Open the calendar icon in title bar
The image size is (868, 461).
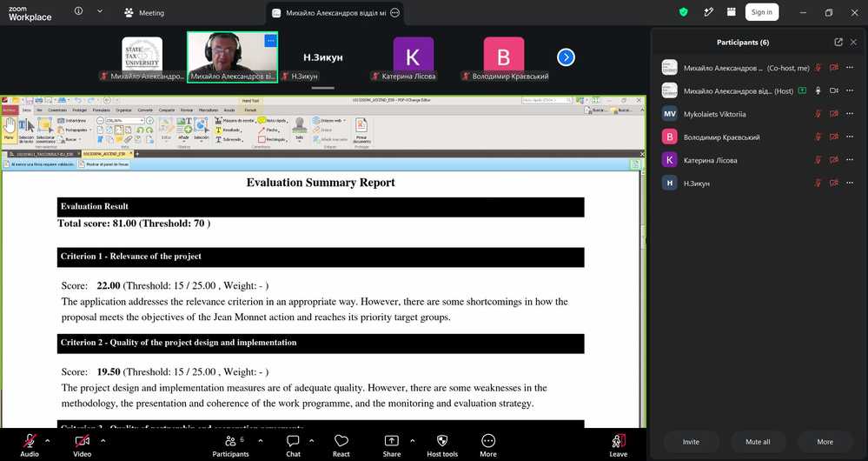coord(732,11)
